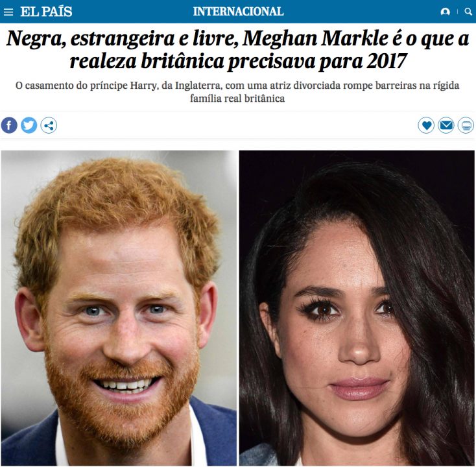
Task: Send the article by email icon
Action: 446,125
